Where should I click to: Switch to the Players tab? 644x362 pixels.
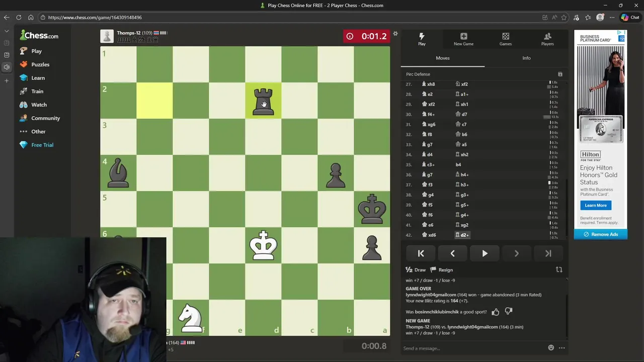point(547,39)
